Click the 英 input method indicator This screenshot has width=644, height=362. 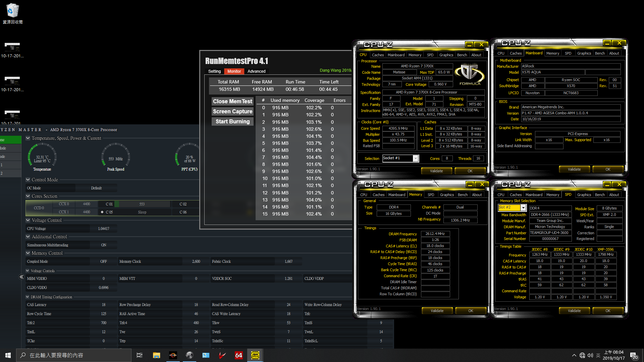[598, 355]
